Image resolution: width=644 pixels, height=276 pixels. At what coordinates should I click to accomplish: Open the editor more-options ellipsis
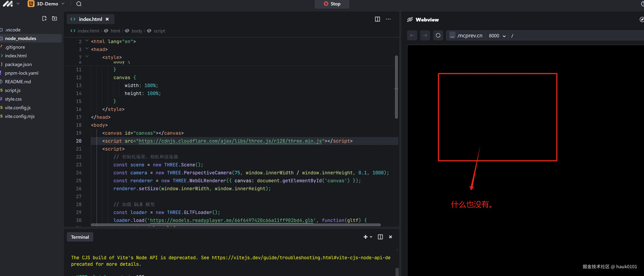388,19
